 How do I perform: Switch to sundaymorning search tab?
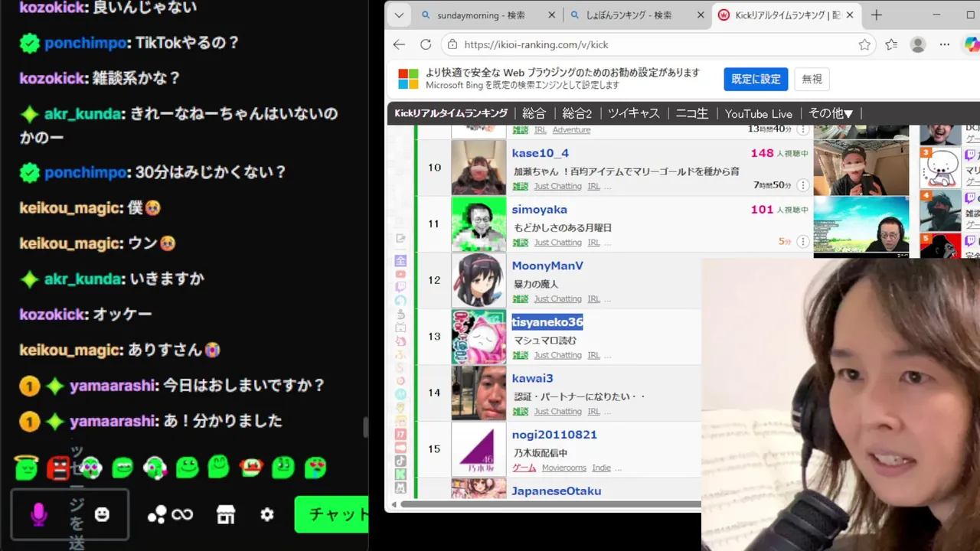click(x=487, y=15)
